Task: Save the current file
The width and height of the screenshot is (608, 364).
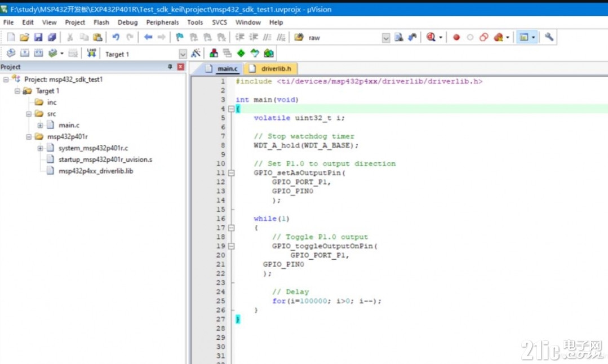Action: [38, 37]
